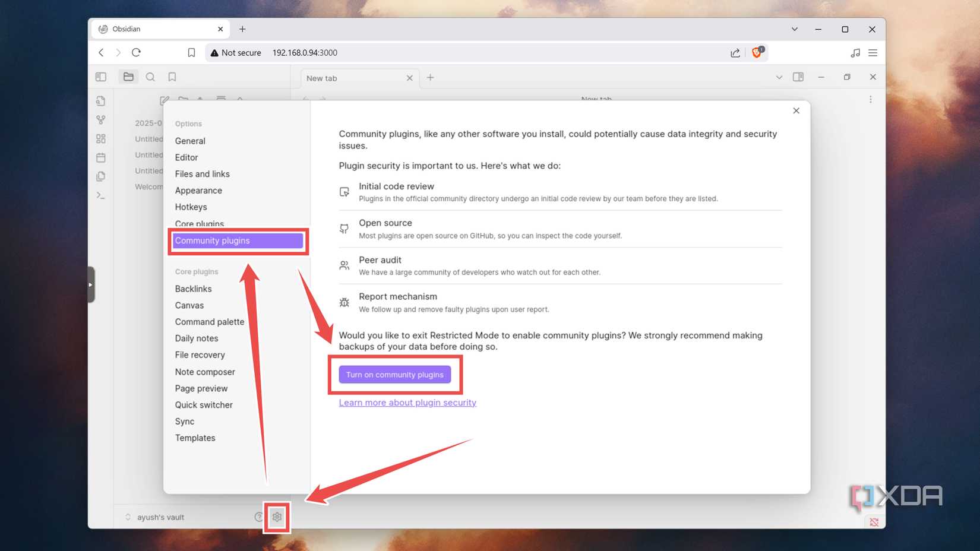Open Sync plugin settings

[185, 422]
